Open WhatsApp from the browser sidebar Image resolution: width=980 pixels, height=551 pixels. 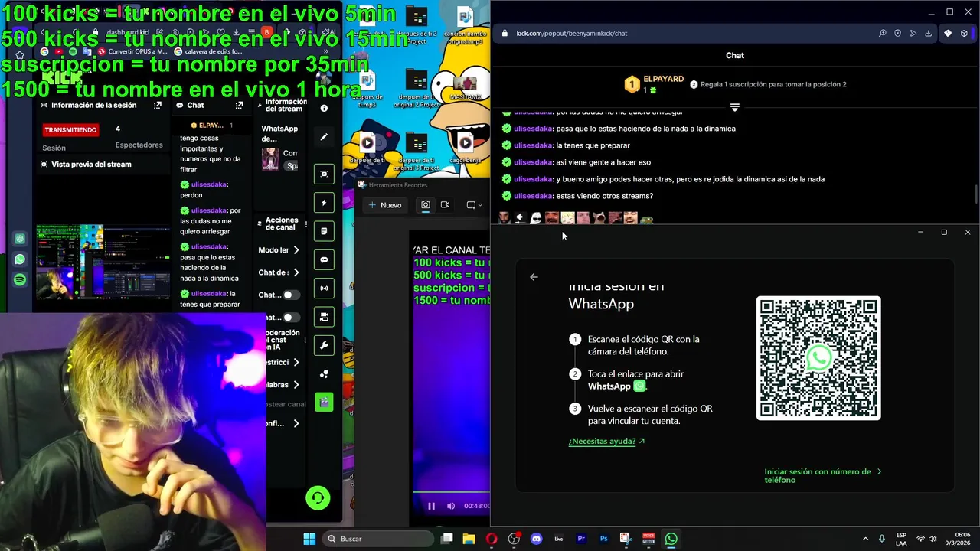coord(20,259)
